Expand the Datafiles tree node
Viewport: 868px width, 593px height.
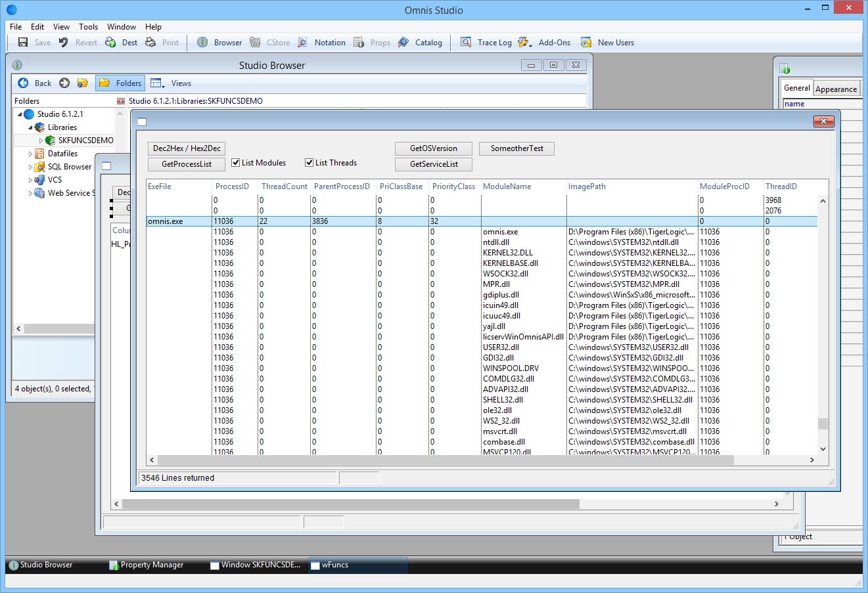tap(30, 154)
